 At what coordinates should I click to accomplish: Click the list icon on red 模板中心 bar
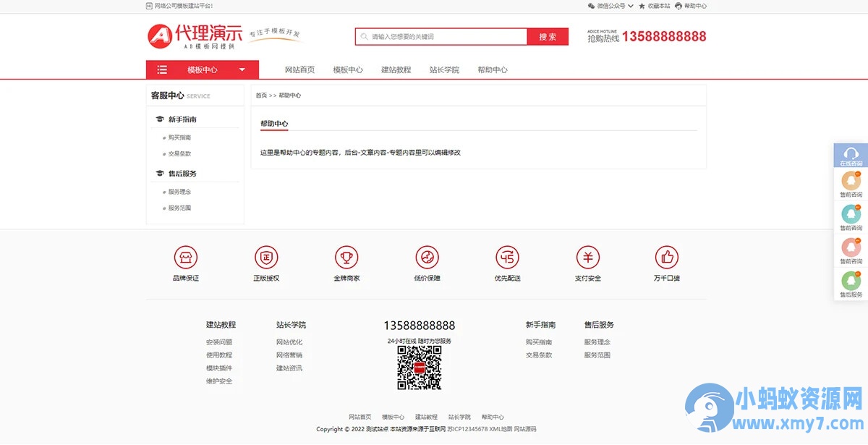162,69
